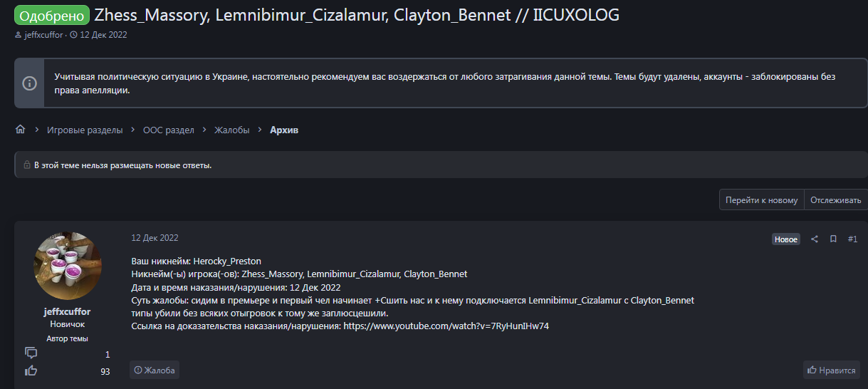The height and width of the screenshot is (389, 868).
Task: Open the YouTube evidence link
Action: point(446,326)
